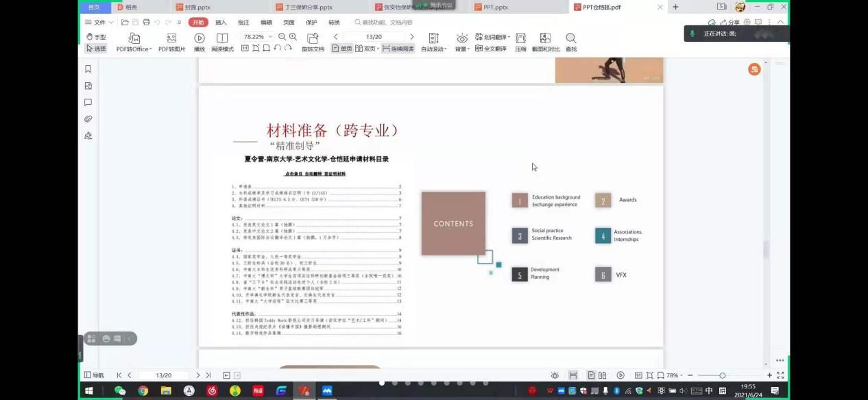
Task: Toggle 单页 single page view
Action: pos(342,49)
